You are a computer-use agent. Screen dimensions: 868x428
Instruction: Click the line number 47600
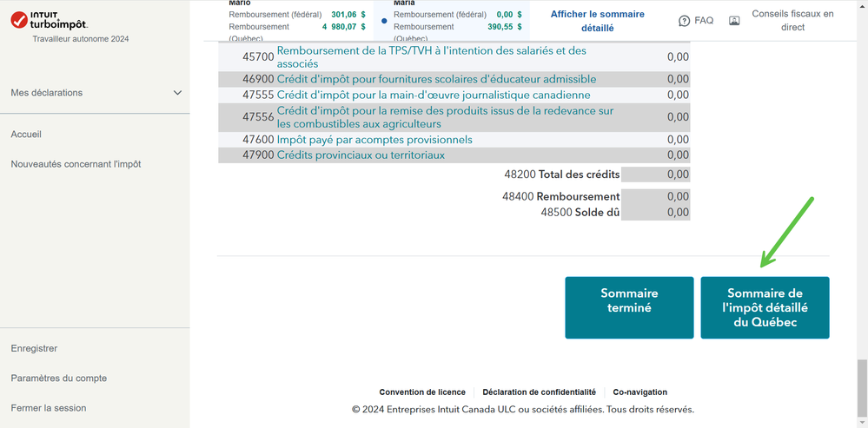point(258,140)
